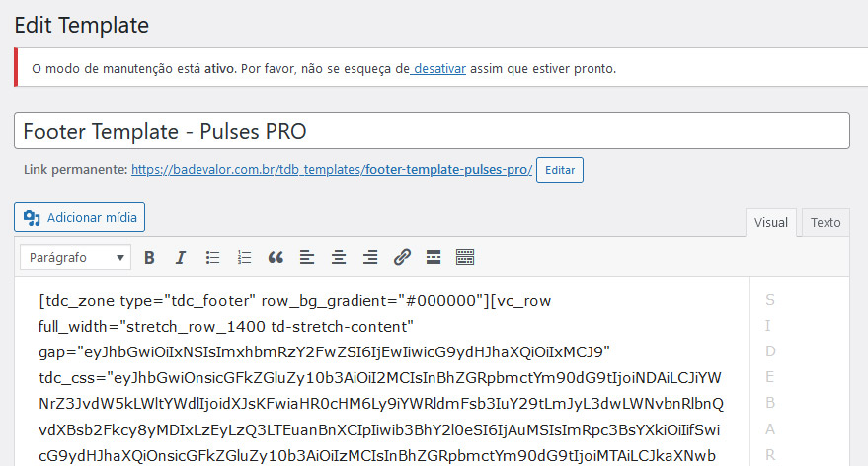The image size is (868, 466).
Task: Click the line starting with tdc_css=
Action: [x=380, y=378]
